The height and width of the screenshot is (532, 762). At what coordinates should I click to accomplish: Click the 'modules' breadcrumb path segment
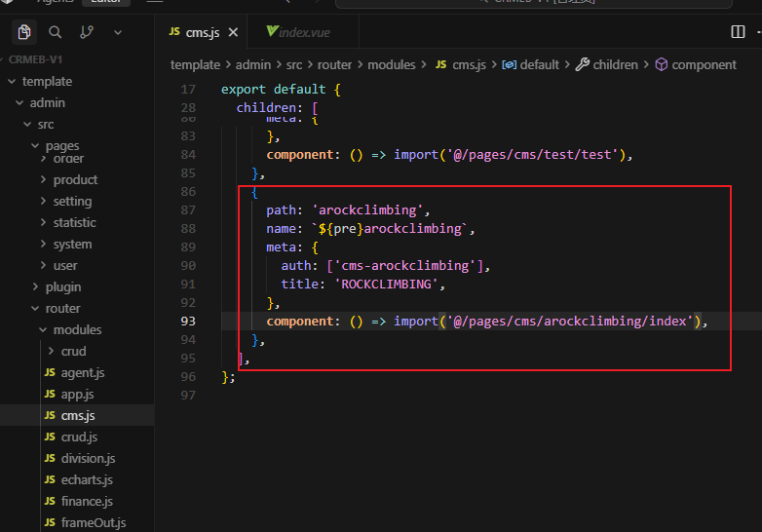coord(391,64)
